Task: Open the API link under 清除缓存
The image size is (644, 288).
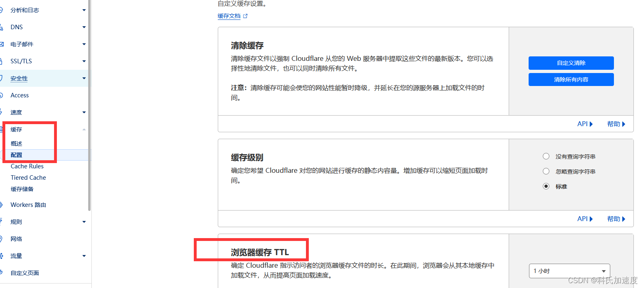Action: pyautogui.click(x=585, y=124)
